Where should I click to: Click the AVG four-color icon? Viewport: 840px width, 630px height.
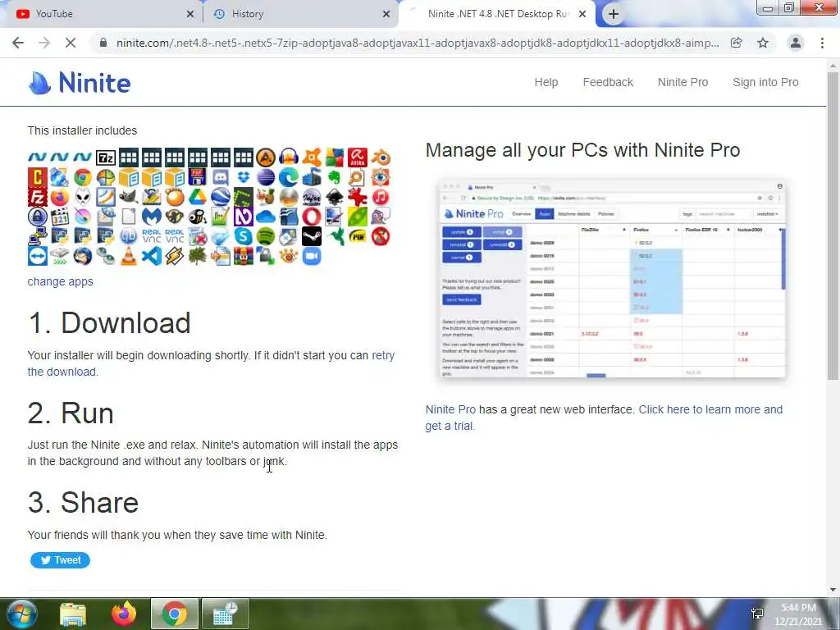tap(335, 158)
